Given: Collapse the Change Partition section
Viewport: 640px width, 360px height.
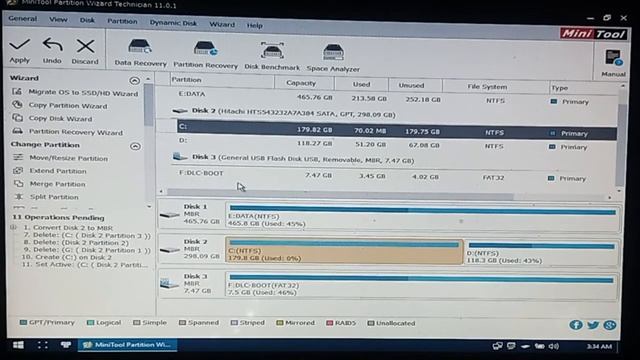Looking at the screenshot, I should 135,146.
